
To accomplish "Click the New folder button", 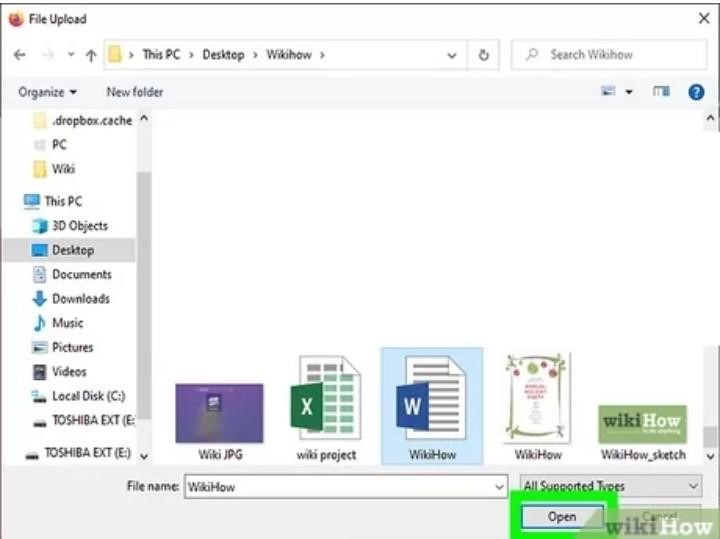I will 135,92.
